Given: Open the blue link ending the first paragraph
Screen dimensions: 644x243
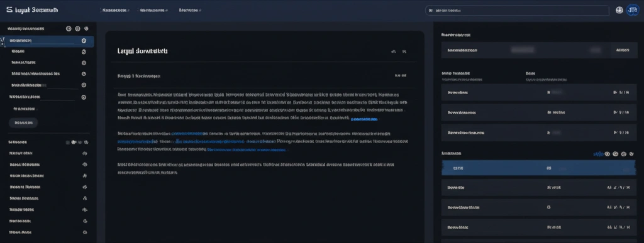Looking at the screenshot, I should 364,119.
